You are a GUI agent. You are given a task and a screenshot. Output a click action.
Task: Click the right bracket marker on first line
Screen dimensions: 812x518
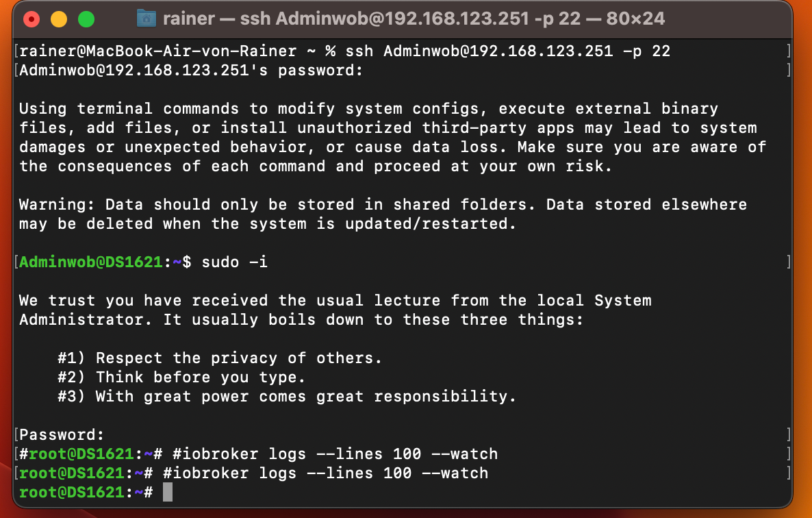pyautogui.click(x=788, y=51)
